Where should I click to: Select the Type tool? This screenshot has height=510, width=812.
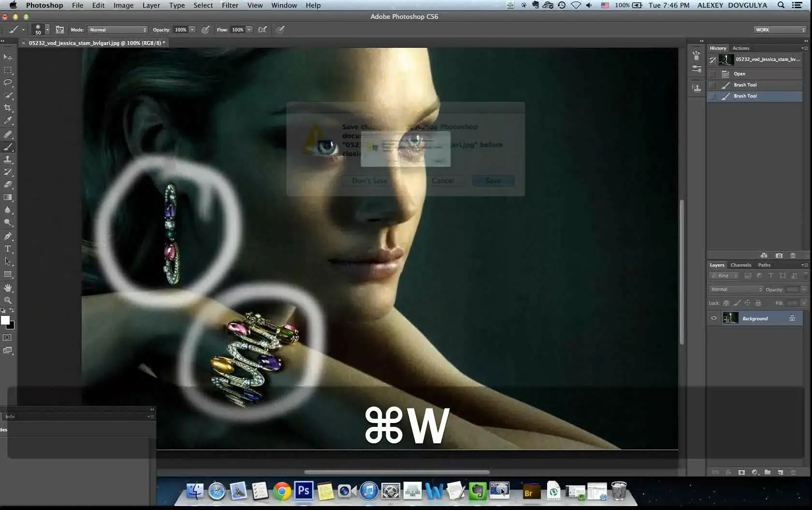pos(8,249)
